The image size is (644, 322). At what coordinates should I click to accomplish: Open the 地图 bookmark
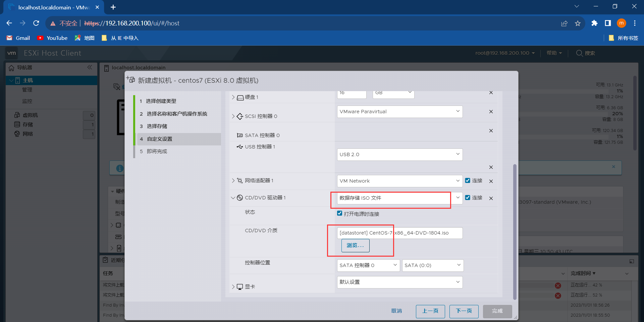click(x=85, y=38)
